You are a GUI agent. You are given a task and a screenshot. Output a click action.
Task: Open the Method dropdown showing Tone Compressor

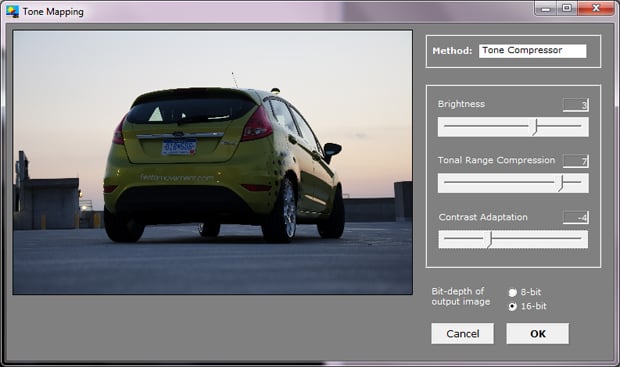click(533, 51)
